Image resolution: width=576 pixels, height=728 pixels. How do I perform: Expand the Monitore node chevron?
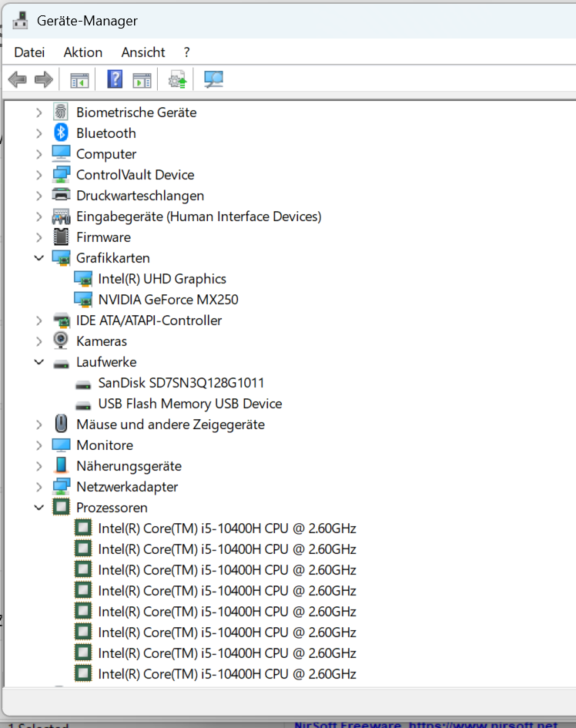pyautogui.click(x=39, y=445)
